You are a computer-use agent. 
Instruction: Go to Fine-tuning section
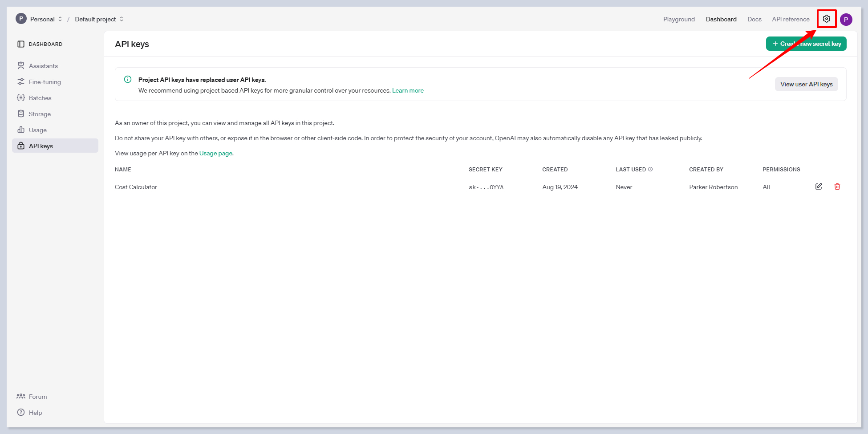(45, 82)
